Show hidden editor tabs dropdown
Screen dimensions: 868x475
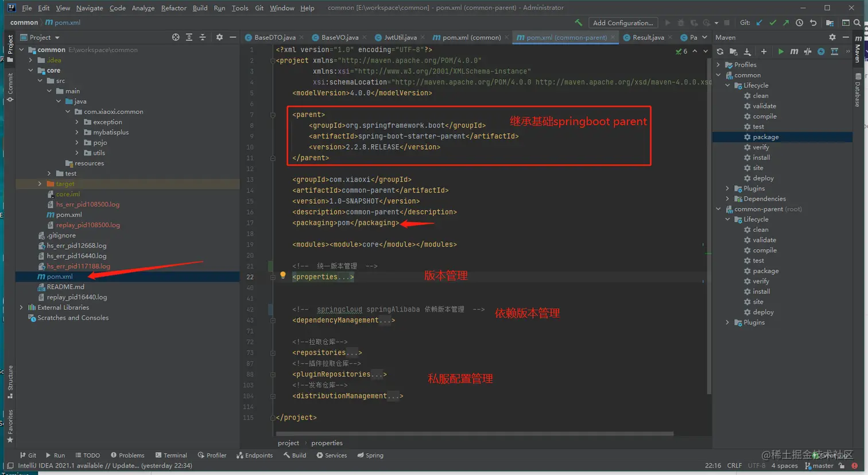[706, 37]
